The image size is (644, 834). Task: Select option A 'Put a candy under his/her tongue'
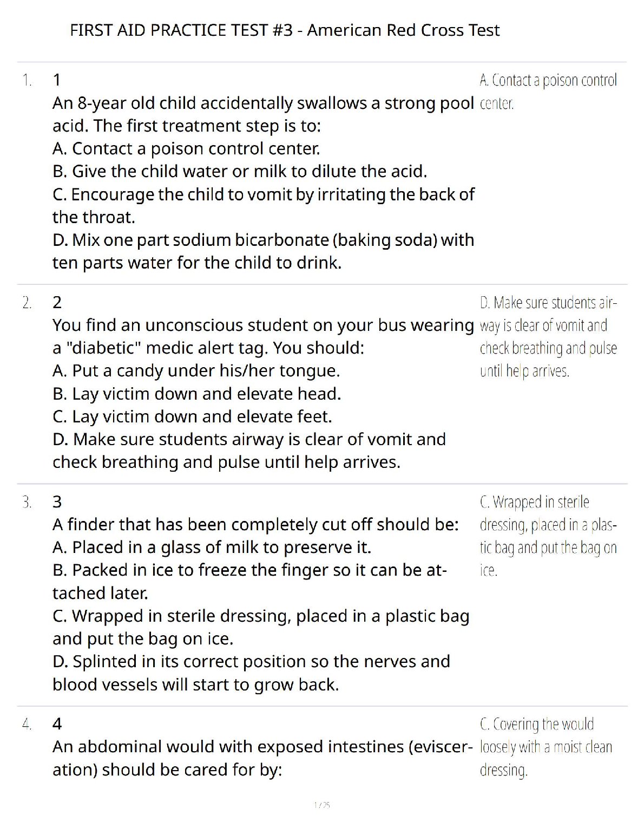(x=196, y=371)
